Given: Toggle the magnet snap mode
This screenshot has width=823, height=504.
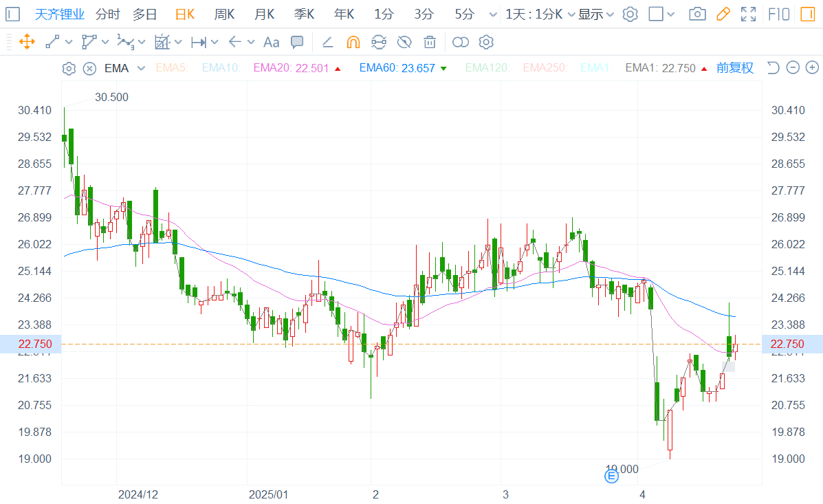Looking at the screenshot, I should click(x=353, y=42).
